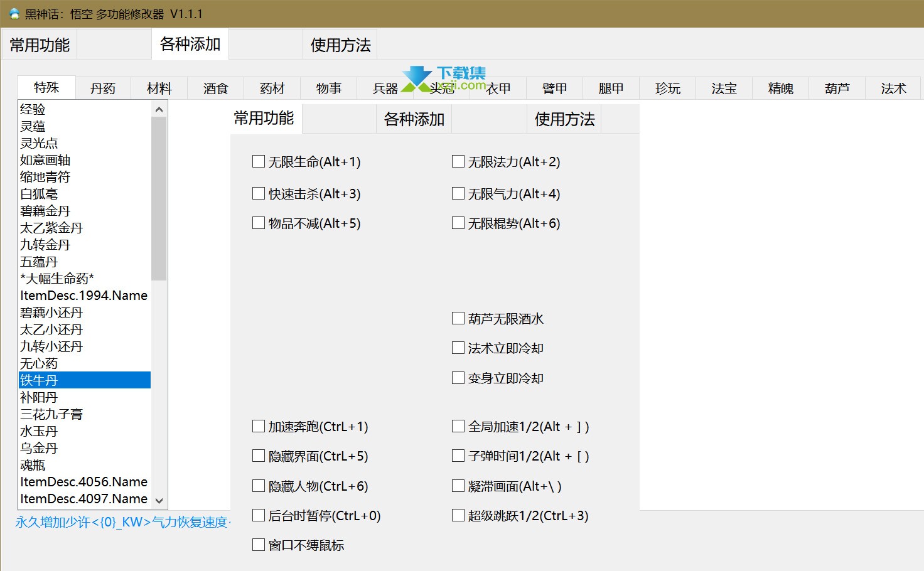Screen dimensions: 924x571
Task: Open the 兵器 category tab
Action: [385, 88]
